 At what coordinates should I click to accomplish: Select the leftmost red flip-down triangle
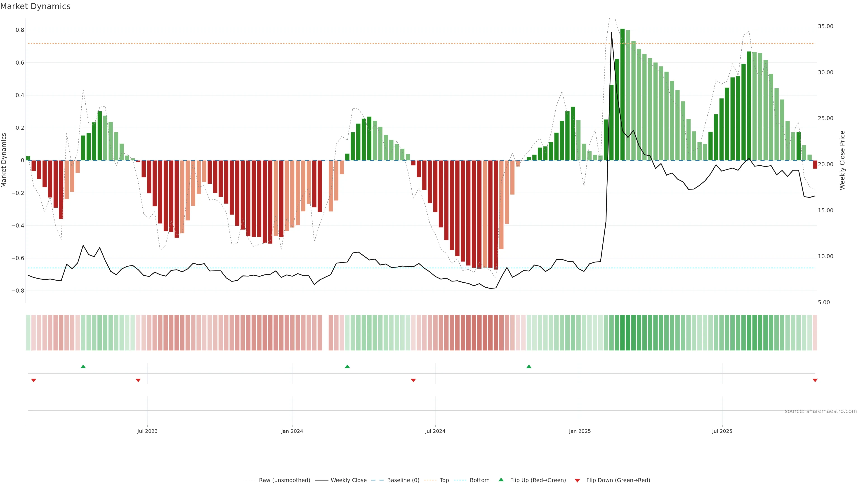(34, 380)
